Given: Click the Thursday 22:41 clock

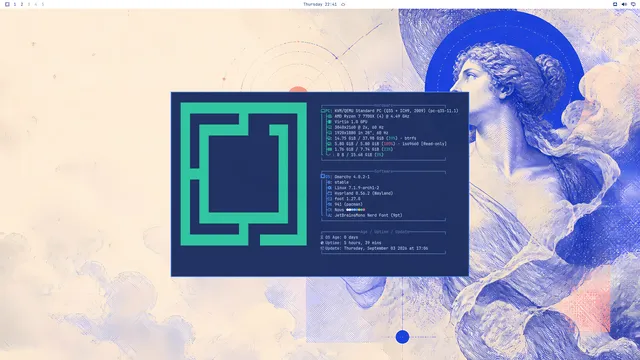Looking at the screenshot, I should pos(320,4).
